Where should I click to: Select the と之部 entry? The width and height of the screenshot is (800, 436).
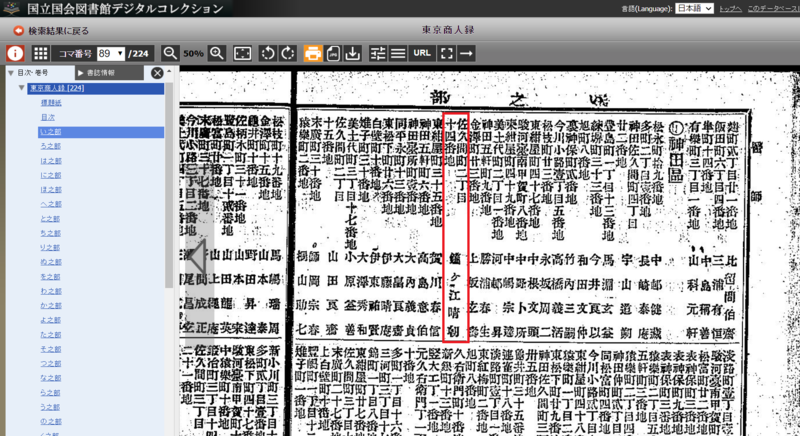[x=51, y=218]
